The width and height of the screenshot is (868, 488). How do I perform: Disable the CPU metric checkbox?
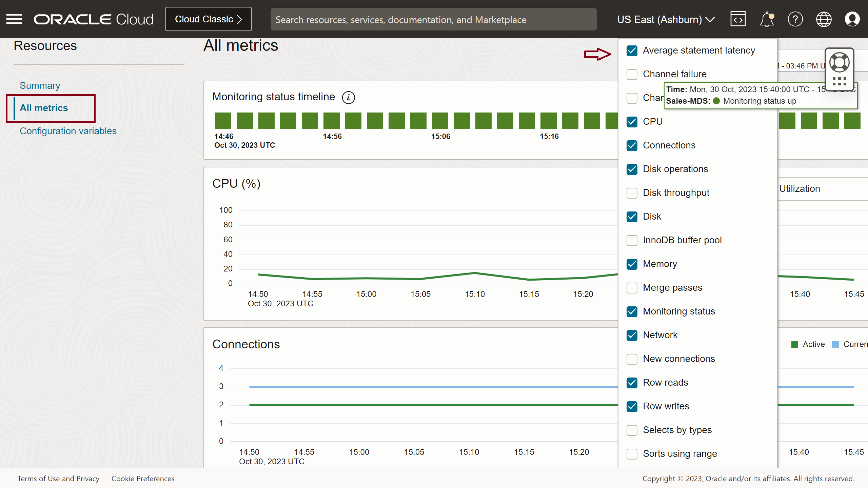(632, 122)
